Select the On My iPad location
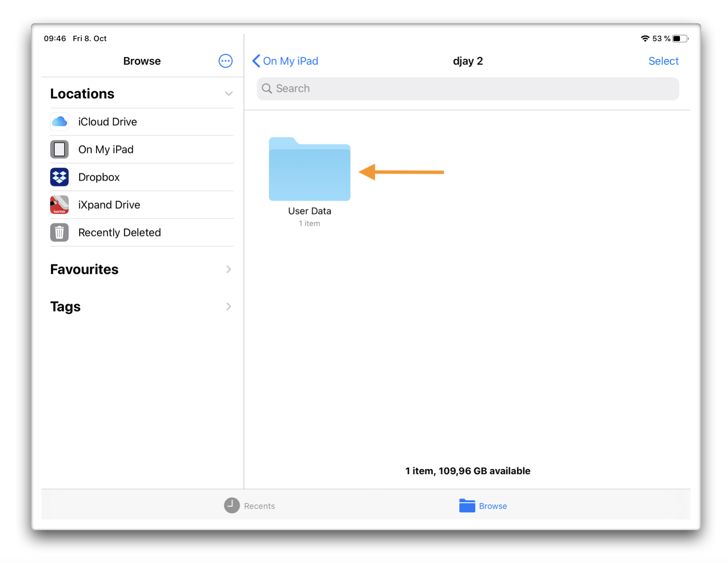The image size is (728, 563). pos(106,149)
